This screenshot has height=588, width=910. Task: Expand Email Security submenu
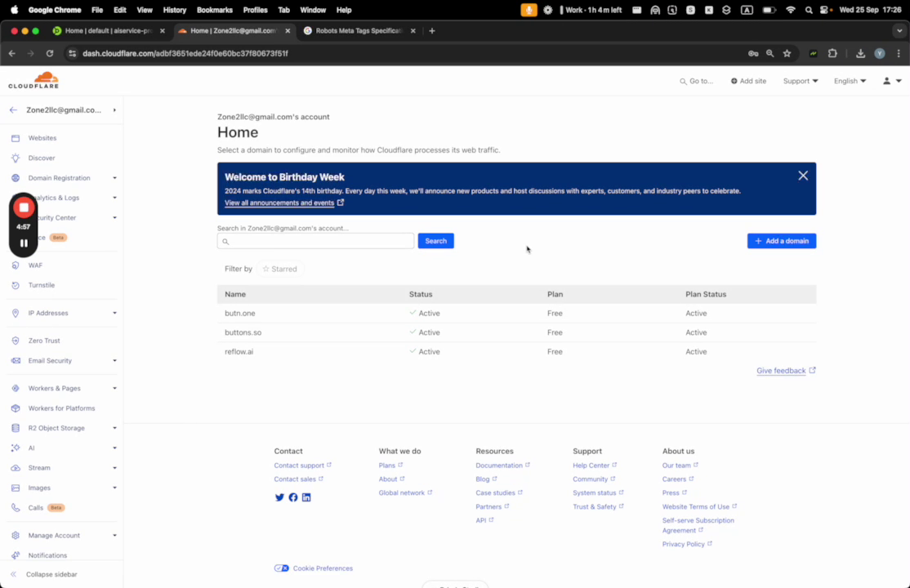click(x=114, y=360)
